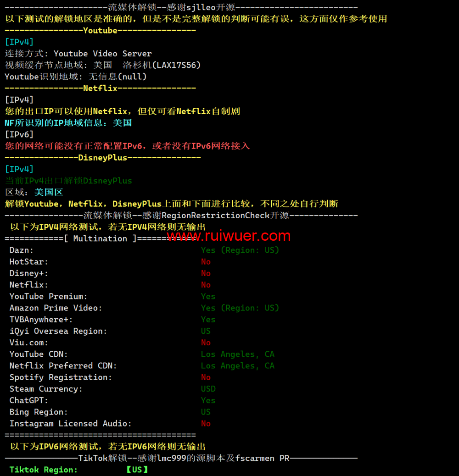Click Los Angeles, CA beside YouTube CDN

tap(237, 354)
